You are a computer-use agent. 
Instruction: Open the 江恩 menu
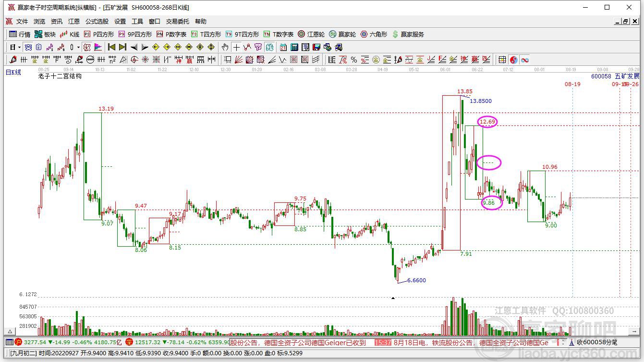pos(74,22)
